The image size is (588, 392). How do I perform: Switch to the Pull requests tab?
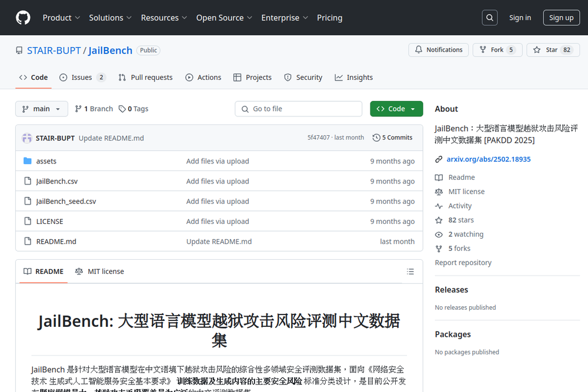(145, 77)
